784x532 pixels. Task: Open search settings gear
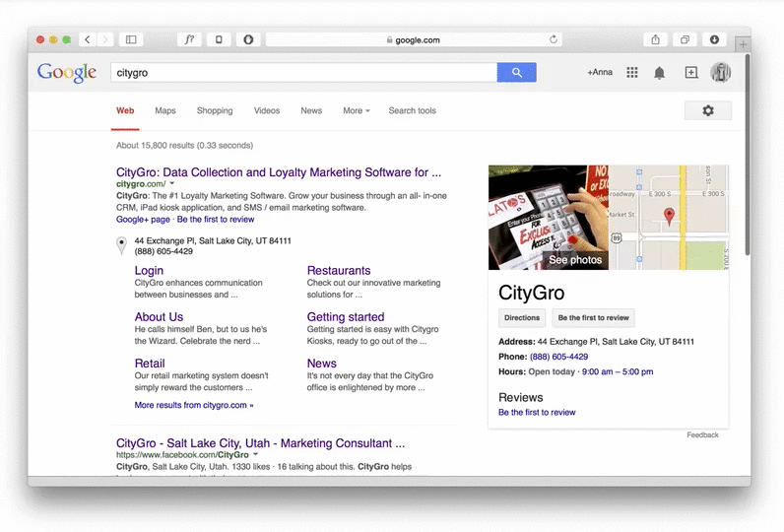point(708,110)
